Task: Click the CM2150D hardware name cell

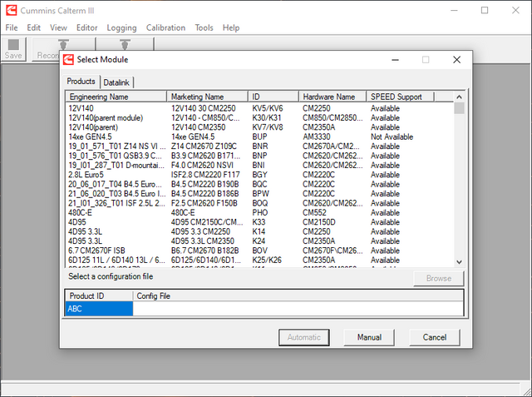Action: 319,222
